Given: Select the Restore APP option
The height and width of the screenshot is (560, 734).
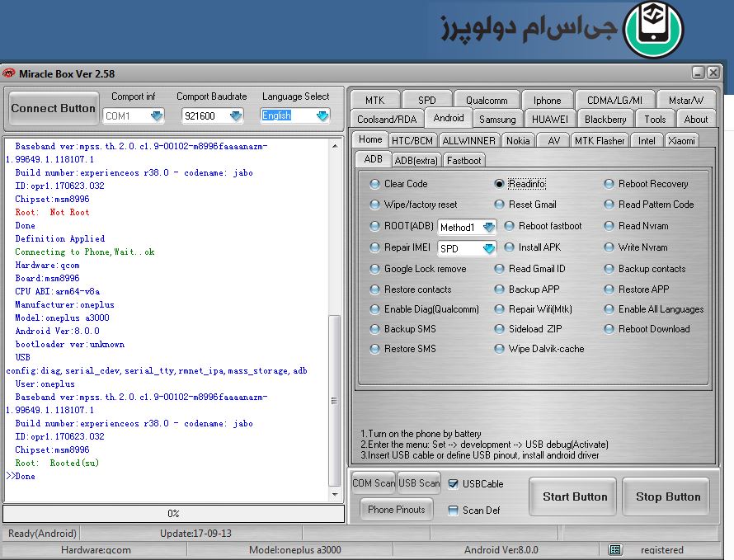Looking at the screenshot, I should click(x=609, y=289).
